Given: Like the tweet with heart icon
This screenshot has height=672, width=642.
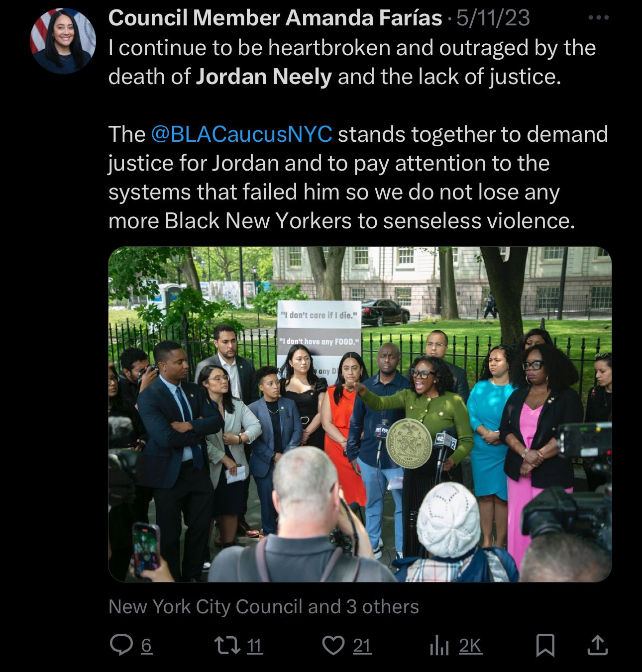Looking at the screenshot, I should (333, 646).
